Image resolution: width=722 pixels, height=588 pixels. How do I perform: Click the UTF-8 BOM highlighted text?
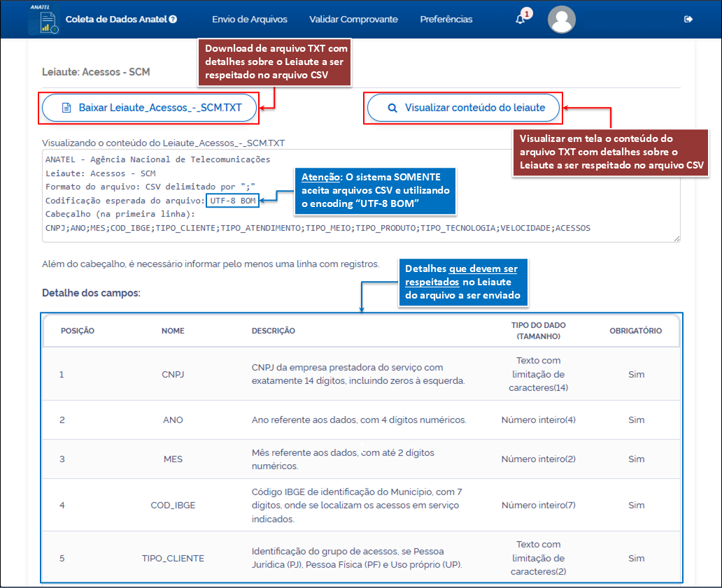pyautogui.click(x=233, y=201)
